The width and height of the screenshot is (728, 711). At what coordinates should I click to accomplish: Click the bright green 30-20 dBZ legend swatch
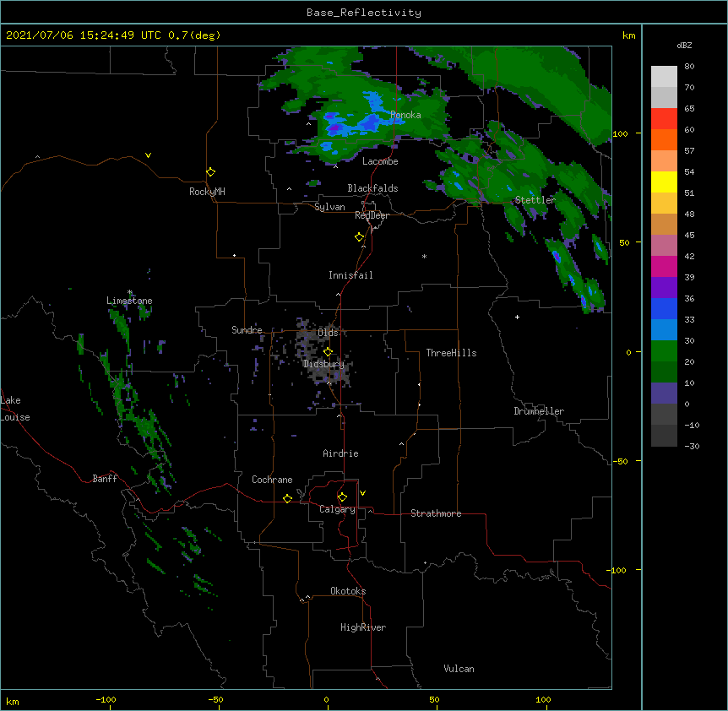click(664, 351)
